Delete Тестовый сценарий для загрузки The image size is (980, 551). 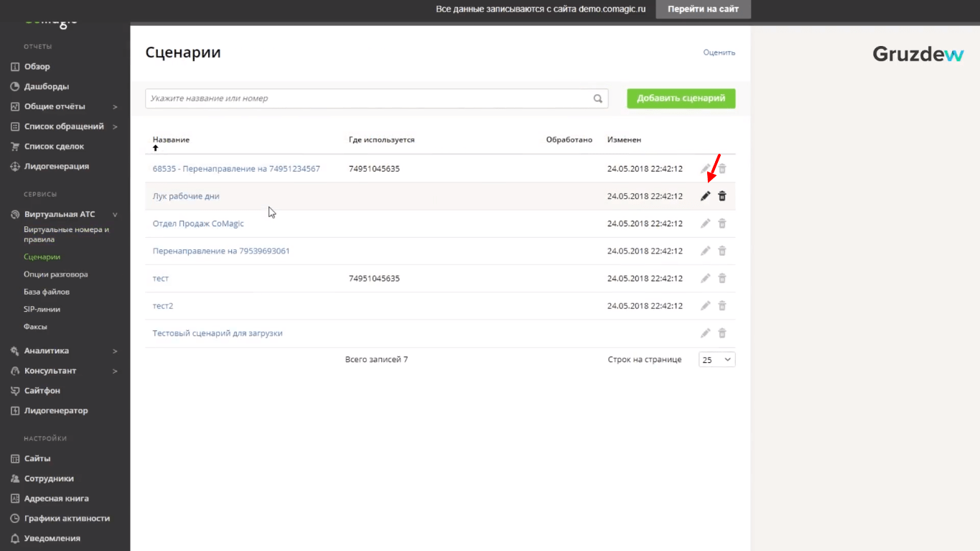(722, 333)
